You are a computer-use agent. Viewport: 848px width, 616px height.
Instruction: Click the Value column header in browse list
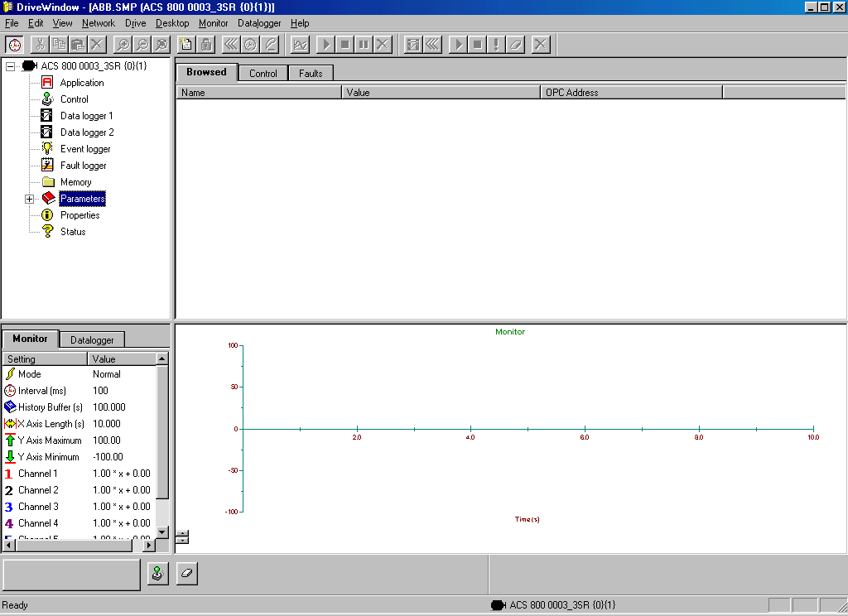pos(441,93)
